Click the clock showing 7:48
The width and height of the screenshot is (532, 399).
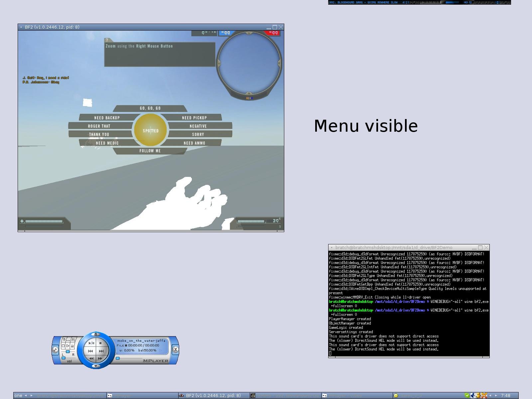click(x=505, y=395)
